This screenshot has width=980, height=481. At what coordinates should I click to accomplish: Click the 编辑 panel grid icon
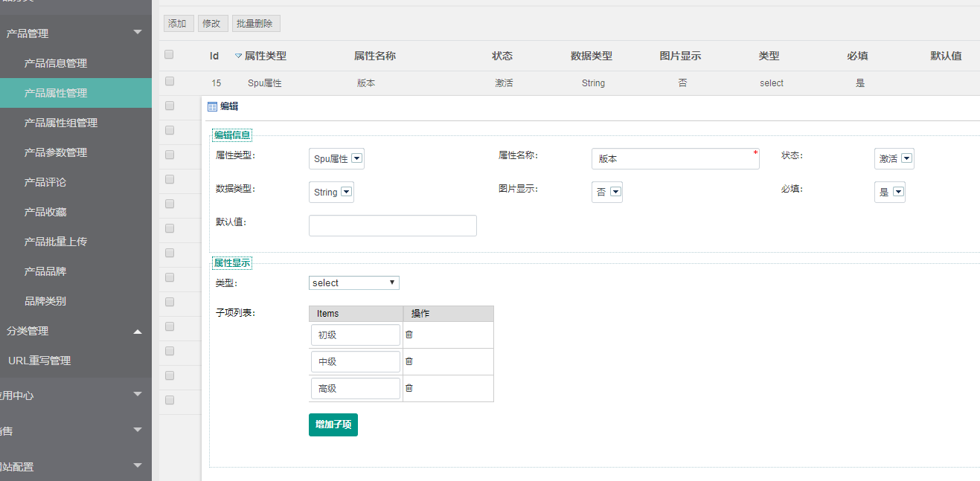[212, 106]
